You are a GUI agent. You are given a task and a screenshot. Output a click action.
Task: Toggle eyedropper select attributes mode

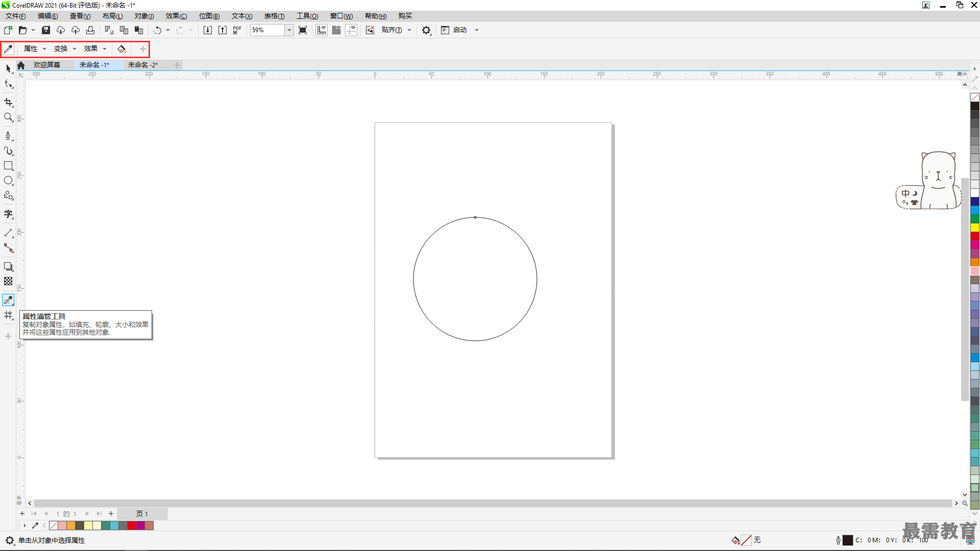[x=8, y=49]
